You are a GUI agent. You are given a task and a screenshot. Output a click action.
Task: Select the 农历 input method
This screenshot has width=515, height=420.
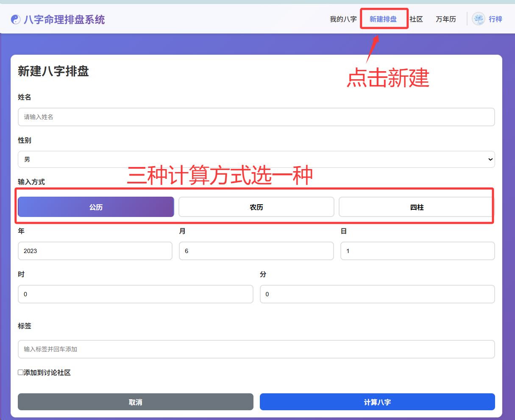[x=256, y=207]
